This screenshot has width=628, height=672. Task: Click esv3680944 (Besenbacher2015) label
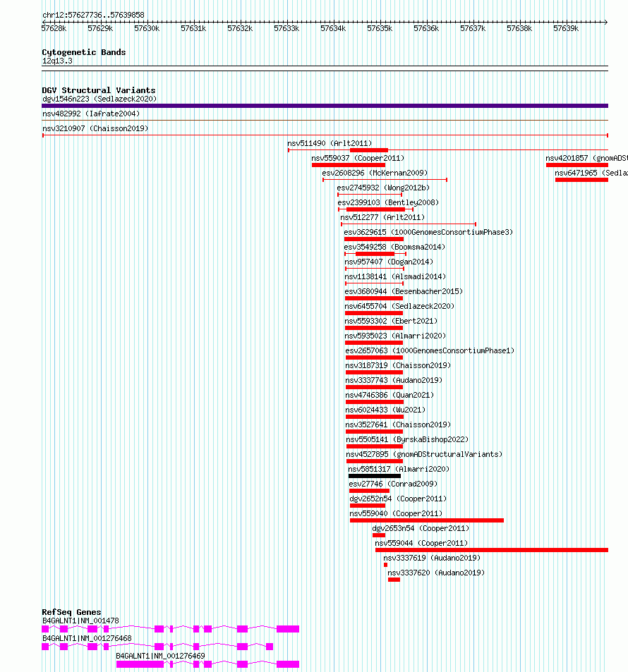click(x=404, y=291)
